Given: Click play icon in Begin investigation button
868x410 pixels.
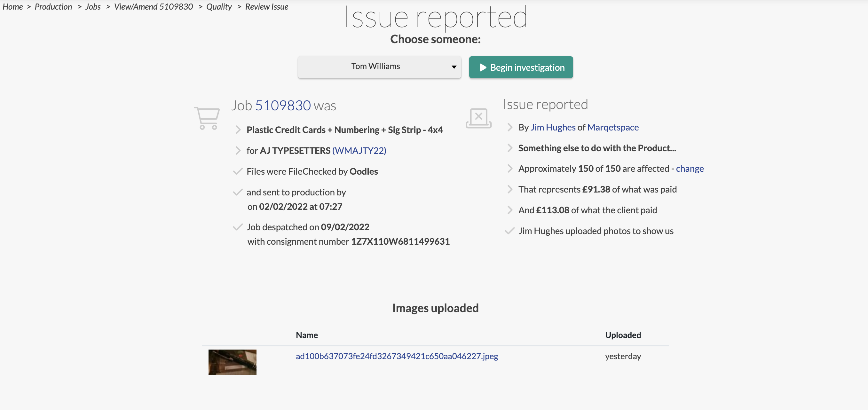Looking at the screenshot, I should (483, 67).
